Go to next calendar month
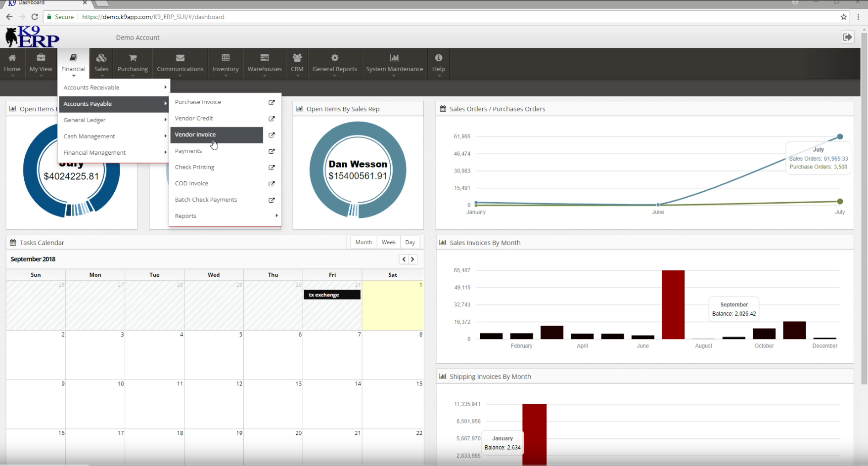 click(412, 259)
